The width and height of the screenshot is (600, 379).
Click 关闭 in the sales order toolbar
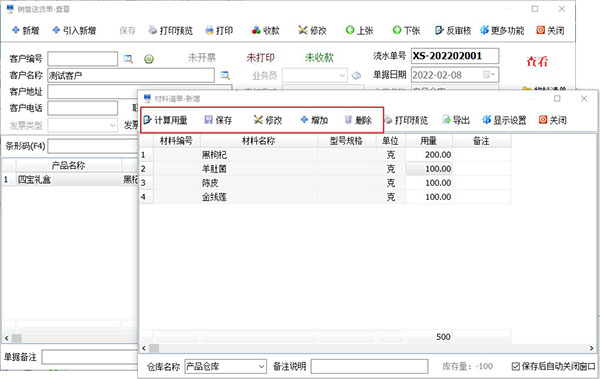point(550,30)
